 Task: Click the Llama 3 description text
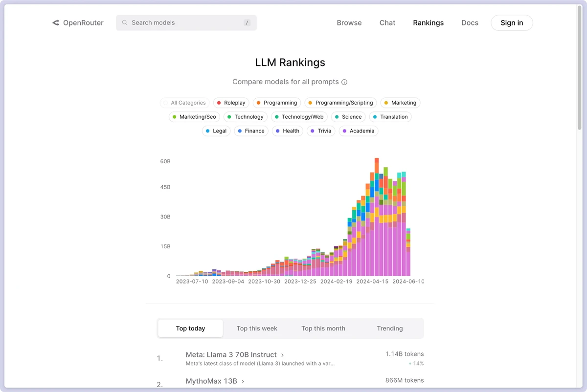click(x=260, y=364)
